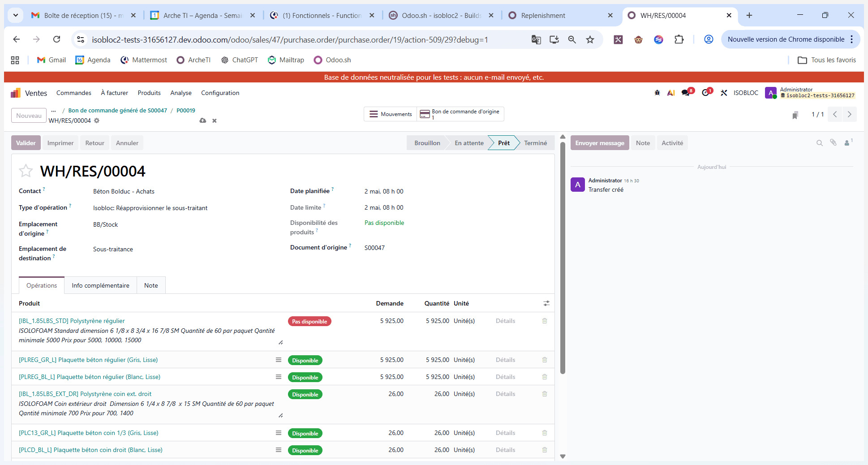Discard changes with the X icon near breadcrumb
The image size is (868, 465).
click(215, 121)
